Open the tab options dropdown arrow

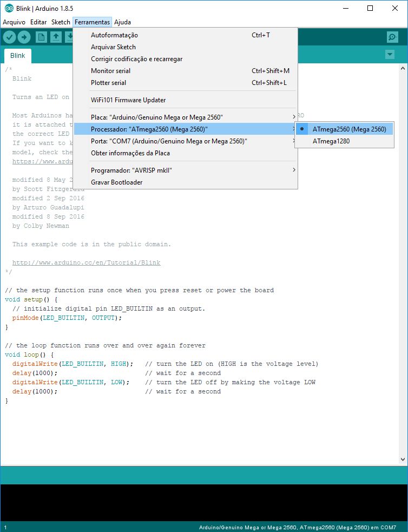pyautogui.click(x=390, y=54)
